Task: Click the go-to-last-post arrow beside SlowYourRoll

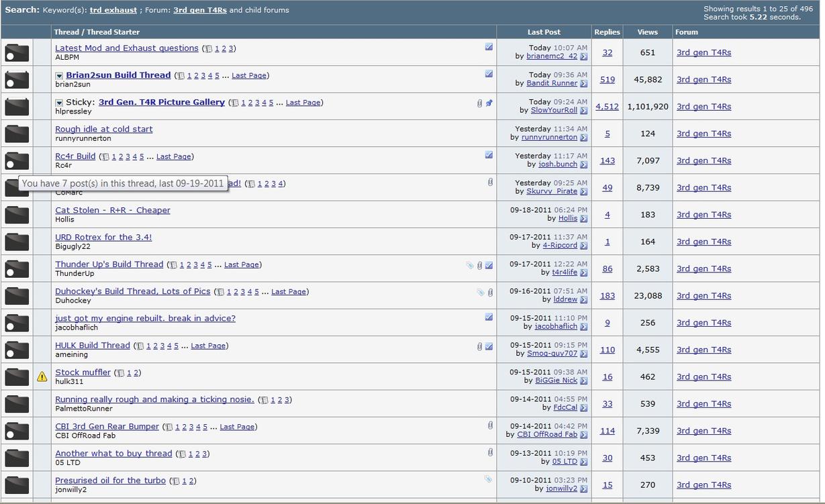Action: pos(583,111)
